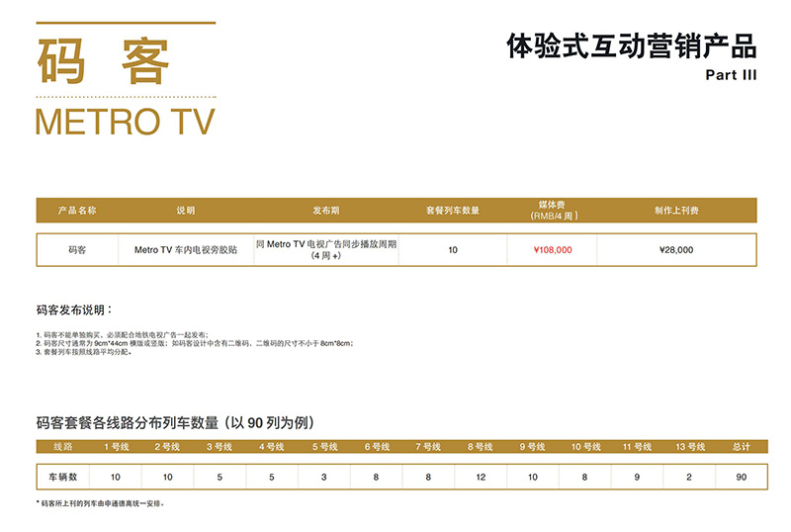Screen dimensions: 791x532
Task: Click the value 3 under 5号线
Action: click(x=324, y=477)
